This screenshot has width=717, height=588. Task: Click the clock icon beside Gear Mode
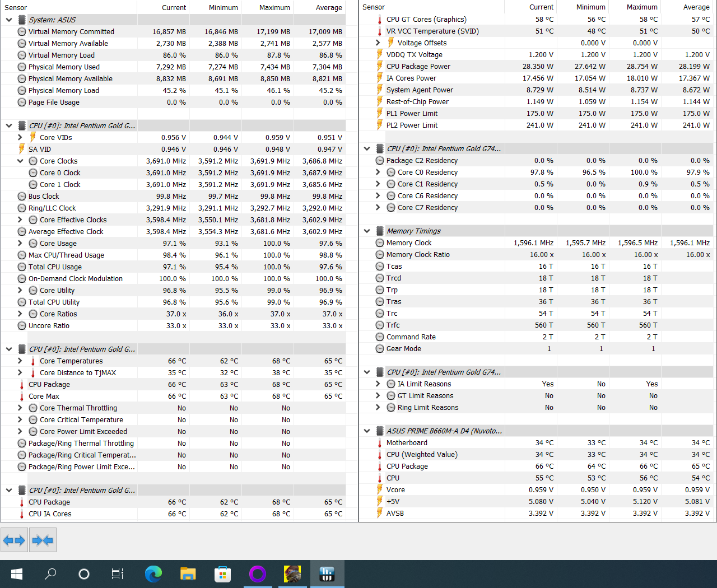(380, 348)
